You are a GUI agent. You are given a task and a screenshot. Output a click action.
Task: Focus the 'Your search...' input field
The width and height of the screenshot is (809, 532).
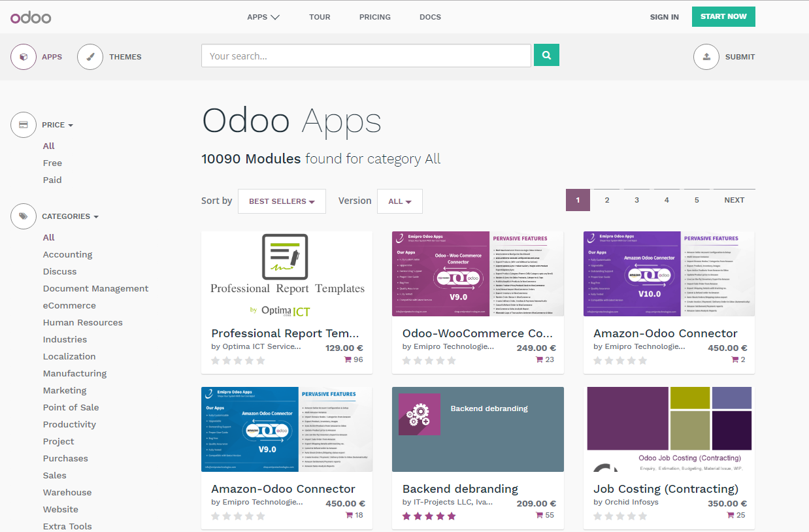point(366,56)
